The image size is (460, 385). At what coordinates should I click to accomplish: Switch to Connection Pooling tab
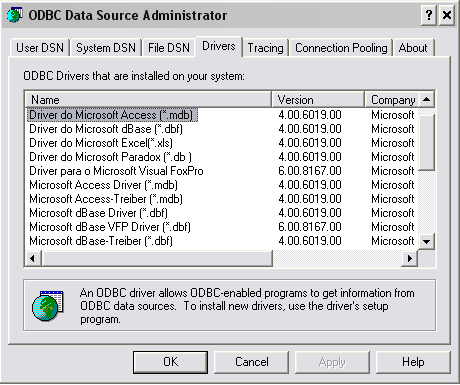click(341, 48)
